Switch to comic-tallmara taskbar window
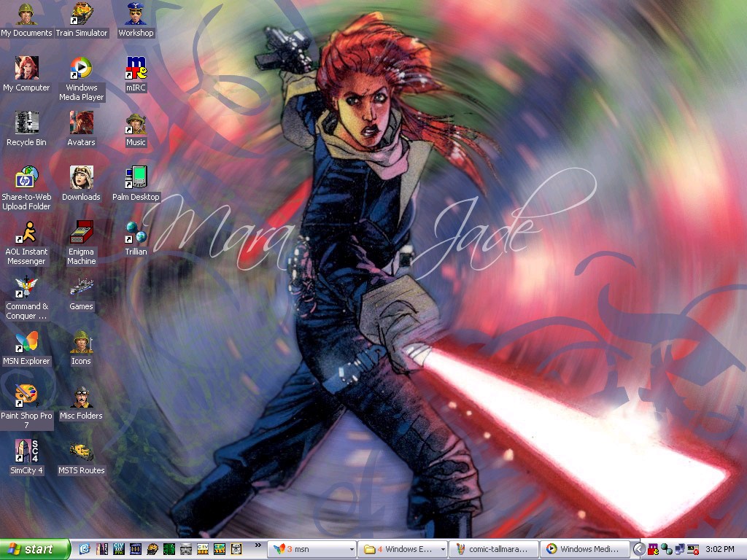Screen dimensions: 747x560 (x=495, y=549)
